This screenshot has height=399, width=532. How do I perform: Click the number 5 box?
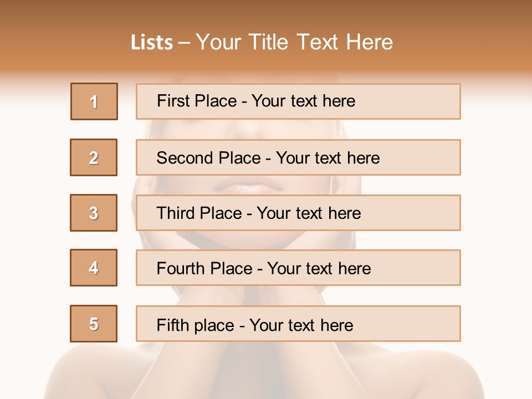pyautogui.click(x=94, y=324)
